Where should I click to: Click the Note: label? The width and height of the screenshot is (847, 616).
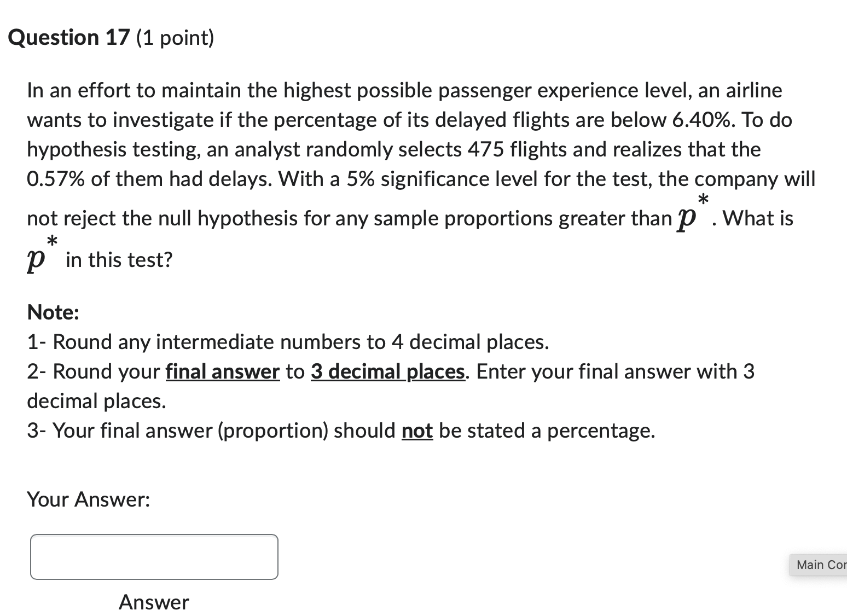(x=53, y=312)
